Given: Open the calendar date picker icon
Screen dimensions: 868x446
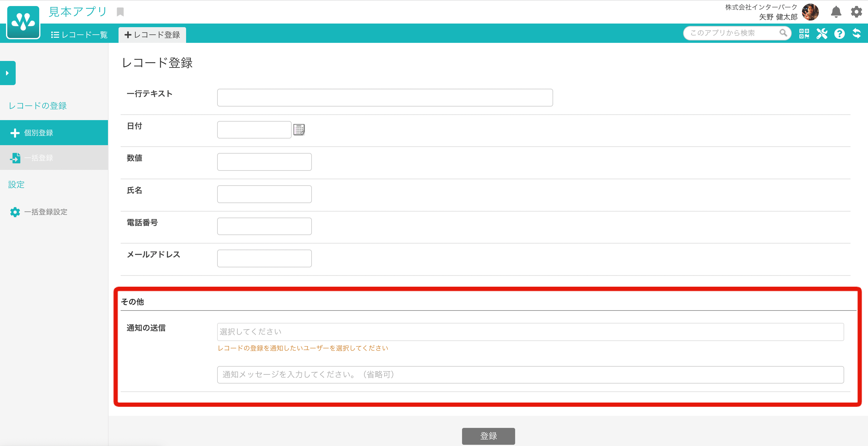Looking at the screenshot, I should (x=299, y=129).
